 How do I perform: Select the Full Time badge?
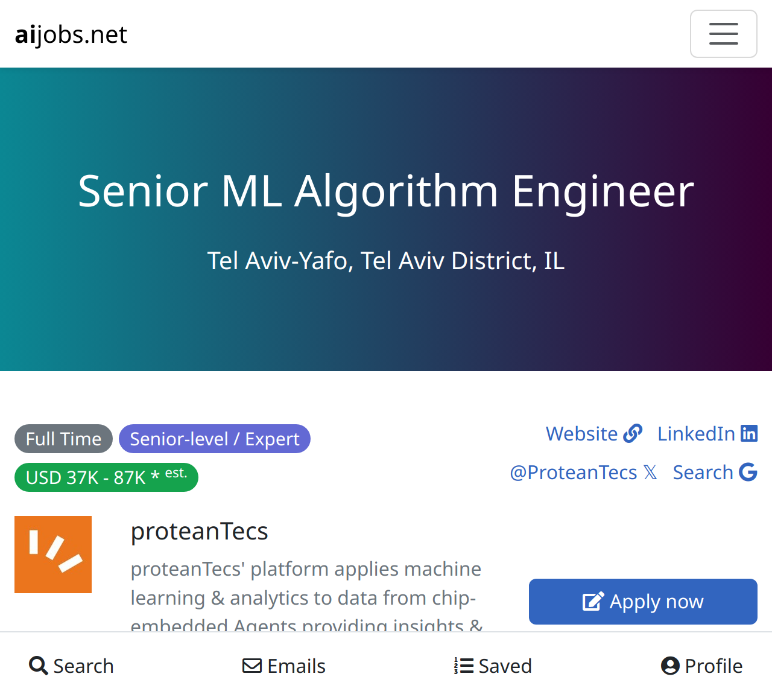tap(63, 439)
